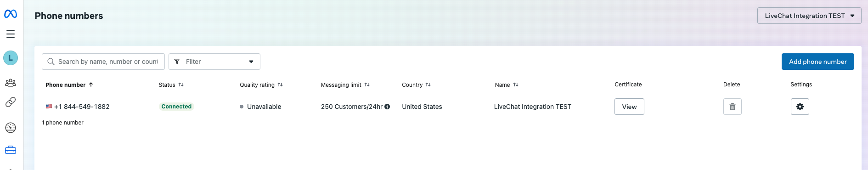Open the briefcase tools sidebar icon
Viewport: 868px width, 170px height.
click(11, 150)
